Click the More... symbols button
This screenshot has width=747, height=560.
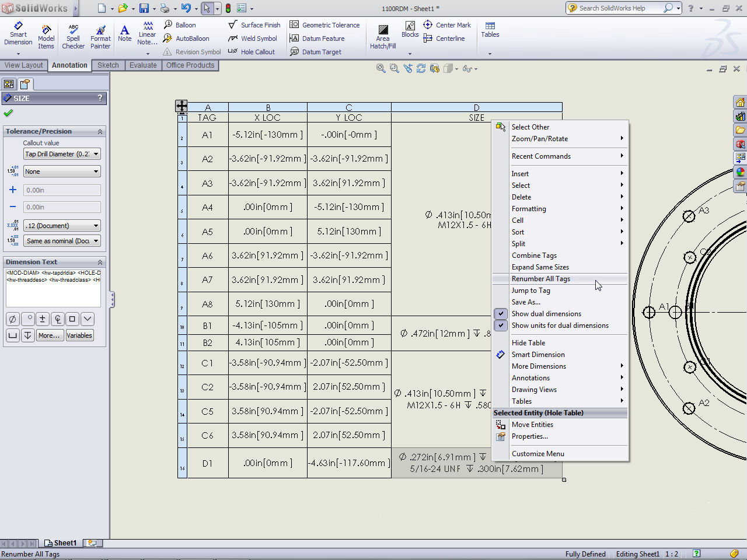click(x=49, y=335)
